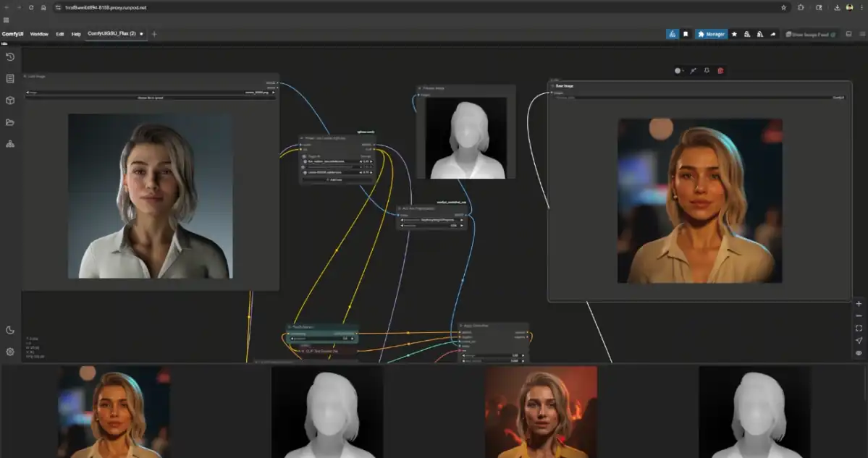Open node color dropdown in node toolbar

point(679,71)
